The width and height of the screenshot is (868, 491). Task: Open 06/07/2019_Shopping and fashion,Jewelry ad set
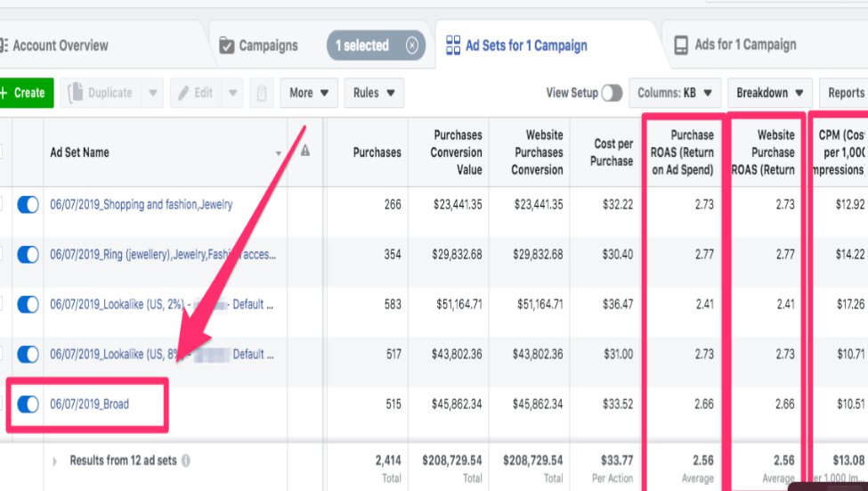[x=142, y=204]
